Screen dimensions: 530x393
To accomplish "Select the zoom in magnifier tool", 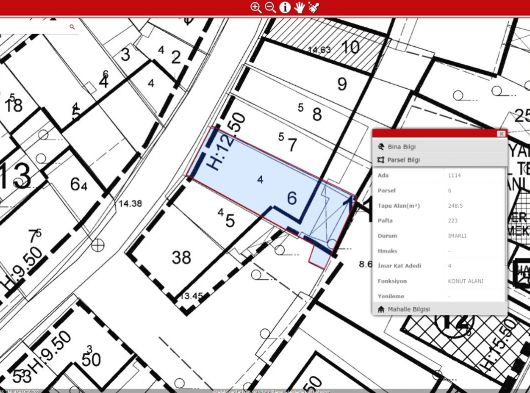I will (256, 7).
